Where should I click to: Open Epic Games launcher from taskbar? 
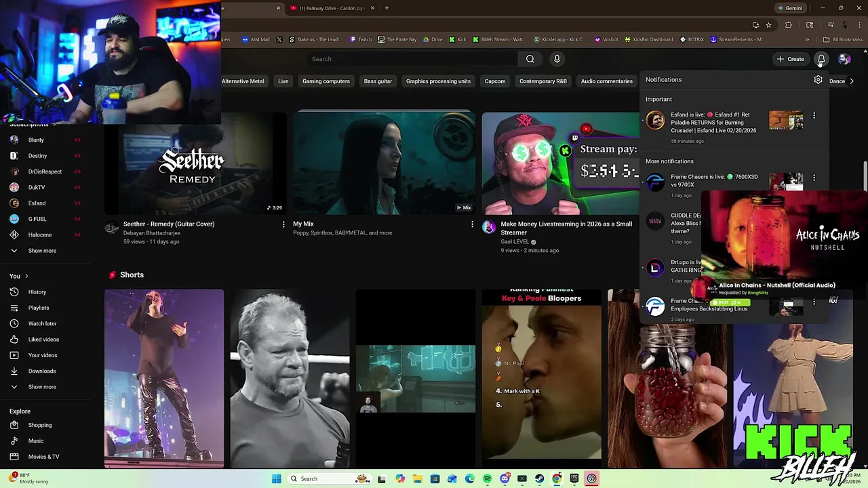tap(574, 479)
